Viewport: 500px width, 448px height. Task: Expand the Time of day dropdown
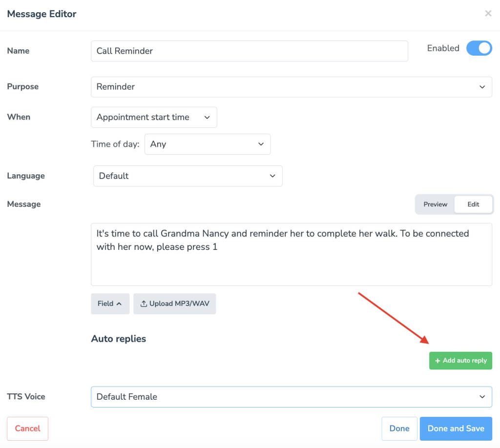tap(207, 144)
